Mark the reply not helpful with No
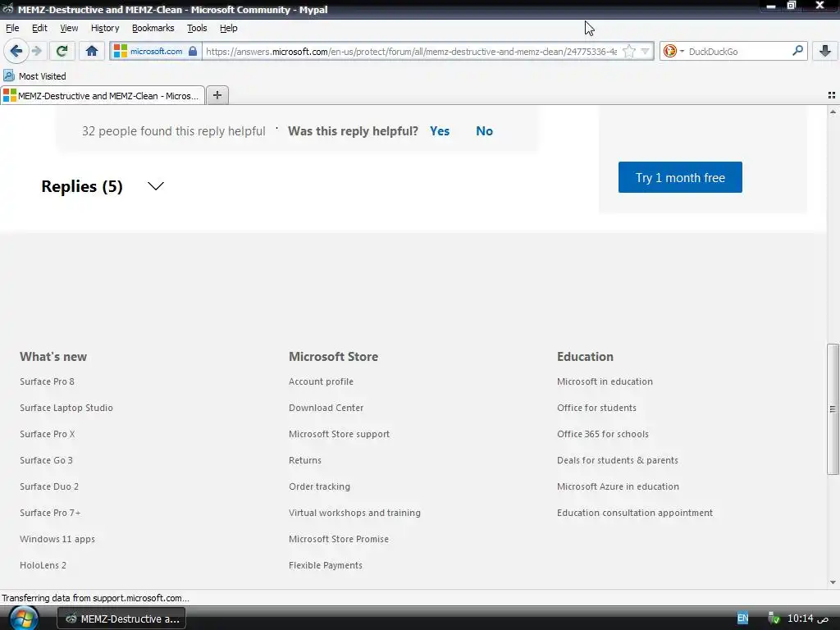Image resolution: width=840 pixels, height=630 pixels. [484, 131]
